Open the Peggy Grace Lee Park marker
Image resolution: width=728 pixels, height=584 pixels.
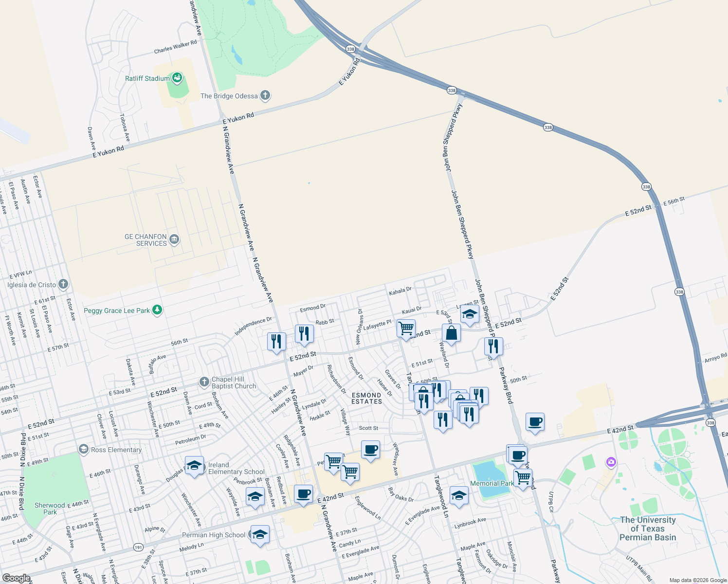pyautogui.click(x=157, y=310)
